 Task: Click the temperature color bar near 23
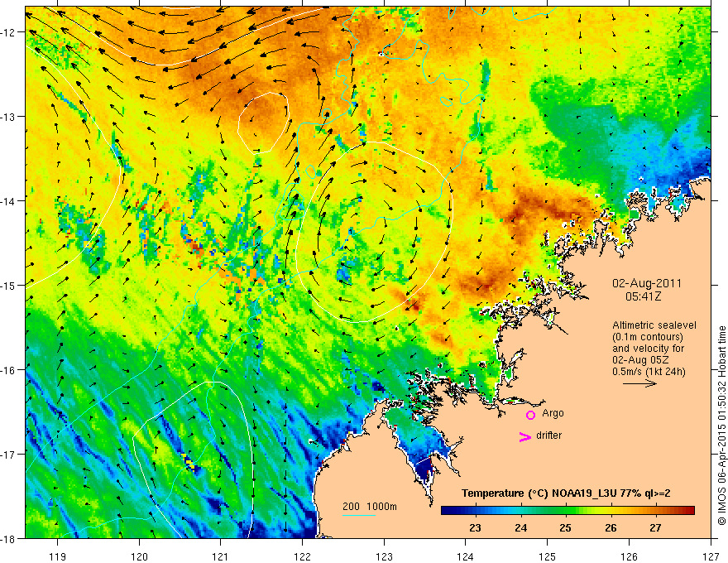[x=475, y=511]
